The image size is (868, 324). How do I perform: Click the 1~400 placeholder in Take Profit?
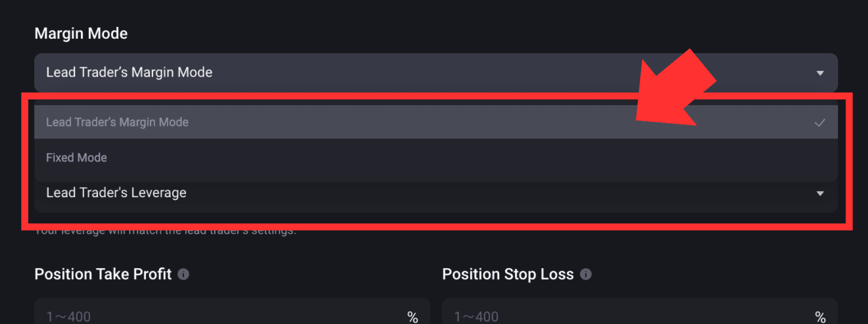[68, 317]
